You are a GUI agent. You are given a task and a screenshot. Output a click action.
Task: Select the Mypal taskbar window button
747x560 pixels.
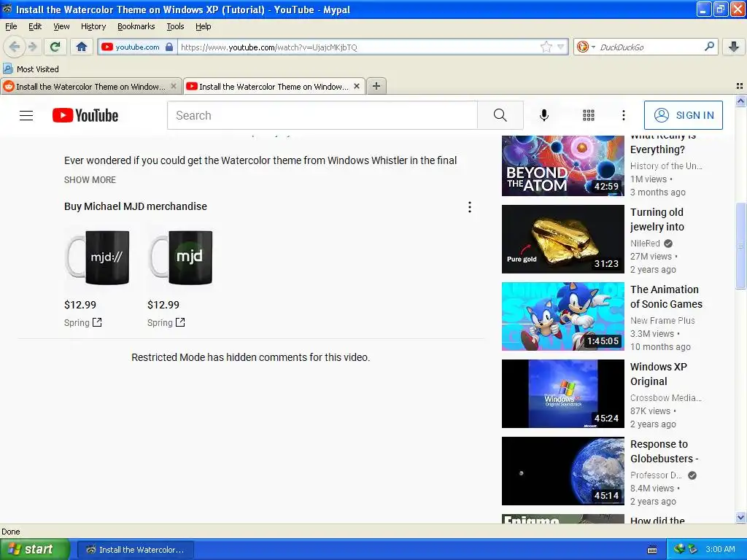135,550
